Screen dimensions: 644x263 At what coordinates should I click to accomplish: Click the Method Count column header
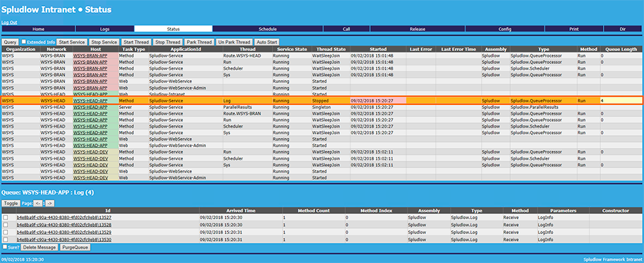coord(314,211)
